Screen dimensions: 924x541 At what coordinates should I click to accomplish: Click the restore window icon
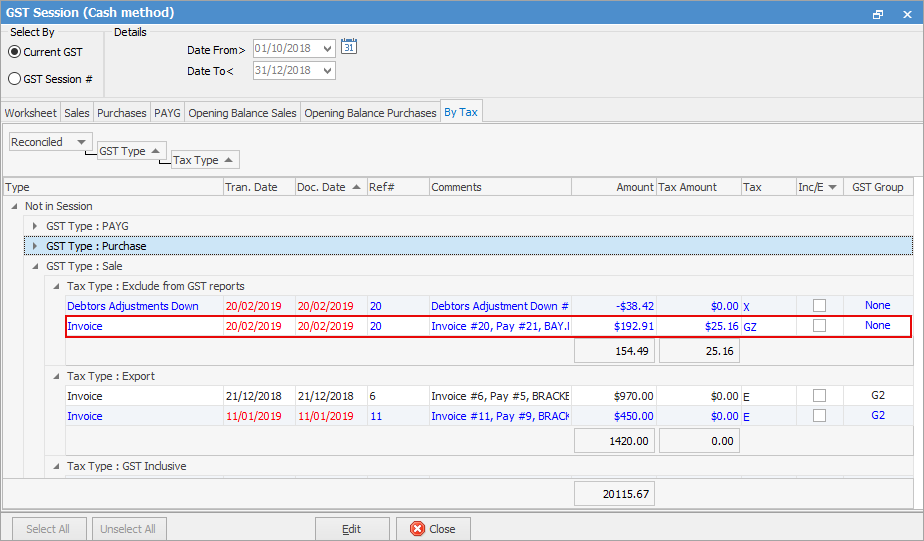[878, 14]
